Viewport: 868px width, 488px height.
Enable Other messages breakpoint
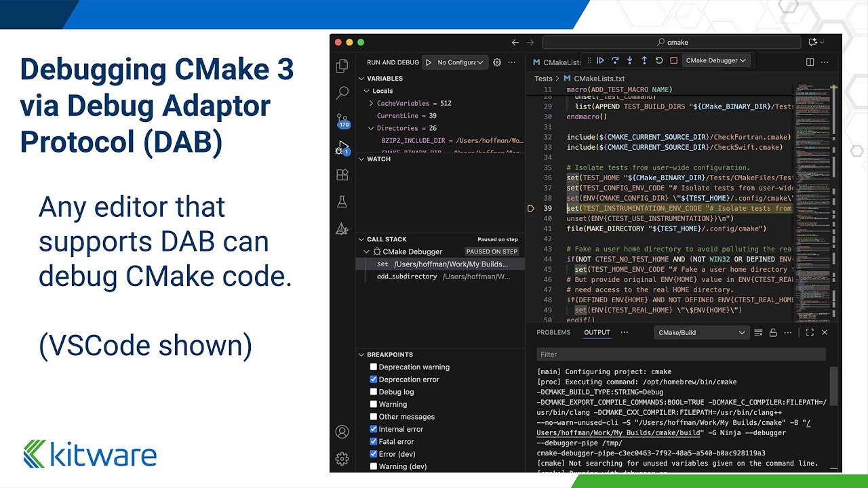373,417
